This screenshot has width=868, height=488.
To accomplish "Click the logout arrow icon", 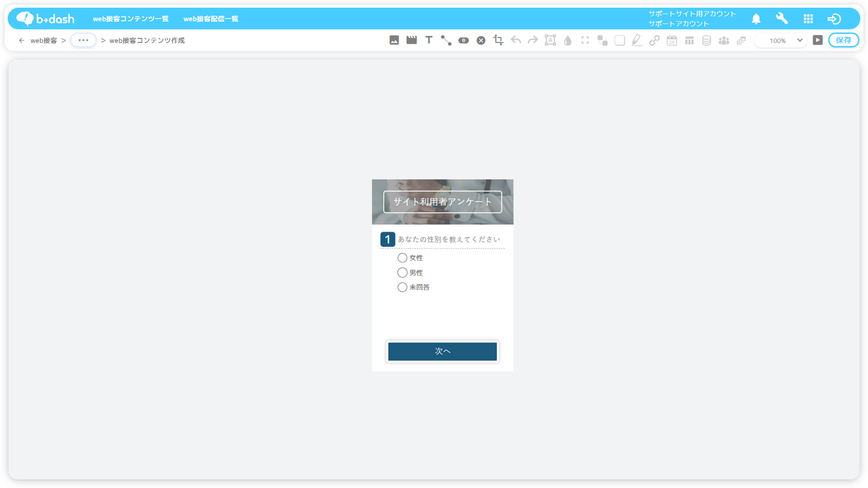I will 834,19.
